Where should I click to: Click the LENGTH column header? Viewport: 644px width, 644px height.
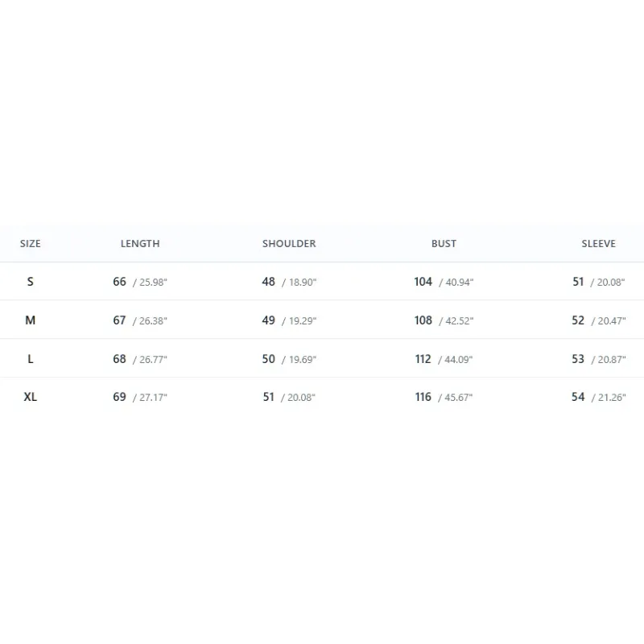[140, 244]
